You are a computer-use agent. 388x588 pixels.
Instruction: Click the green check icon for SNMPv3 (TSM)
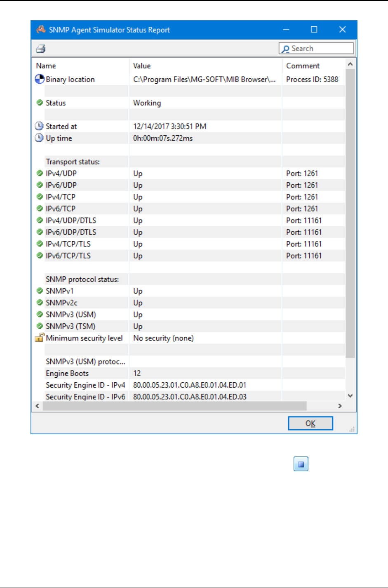point(40,326)
